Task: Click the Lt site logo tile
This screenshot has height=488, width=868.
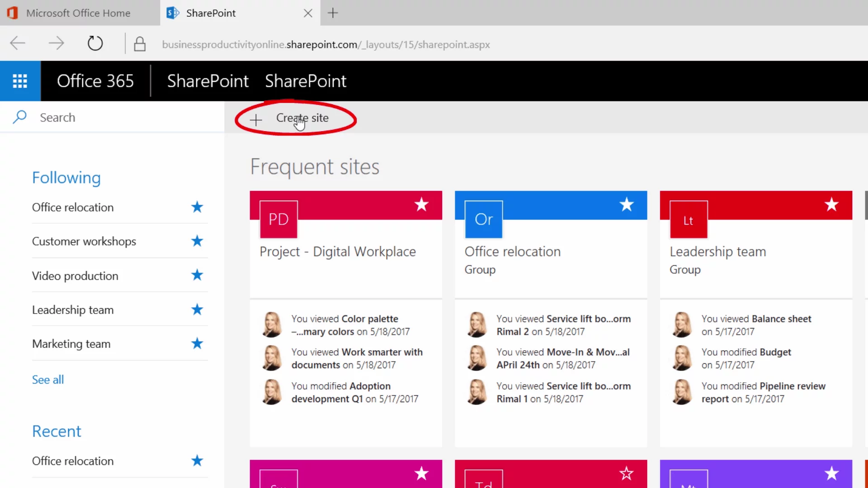Action: coord(689,219)
